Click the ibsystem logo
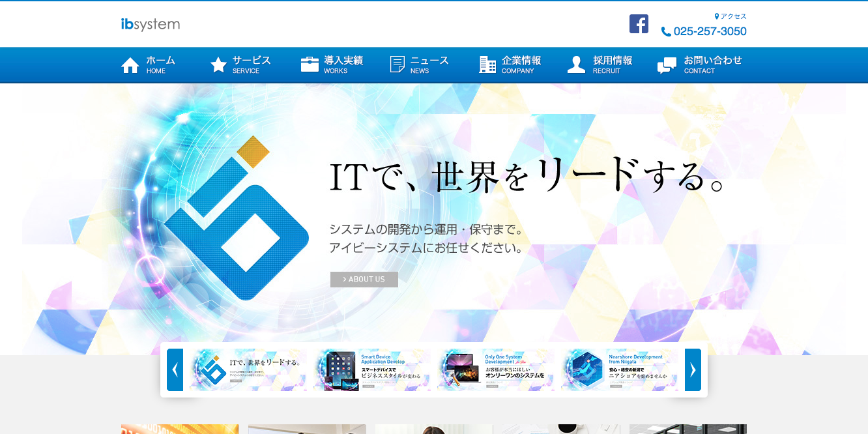The height and width of the screenshot is (434, 868). click(x=151, y=25)
